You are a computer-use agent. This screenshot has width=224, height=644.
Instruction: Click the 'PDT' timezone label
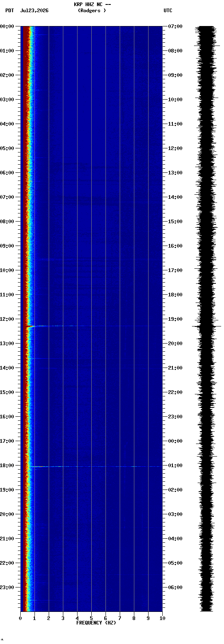(9, 11)
